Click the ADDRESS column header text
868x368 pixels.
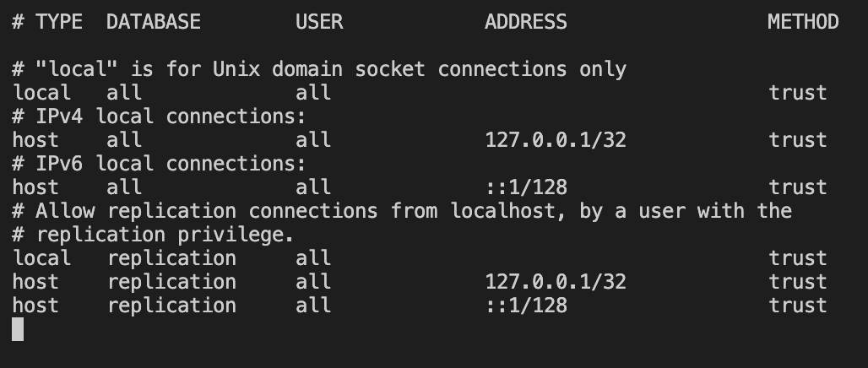point(525,22)
